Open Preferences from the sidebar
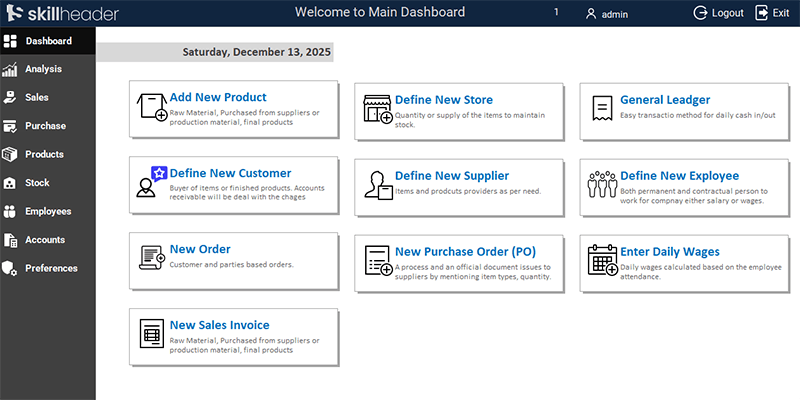Screen dimensions: 800x400 [50, 268]
